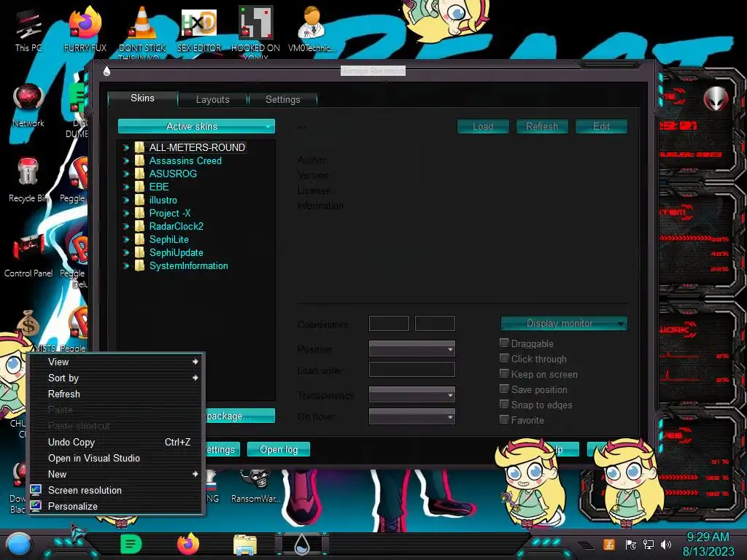This screenshot has height=560, width=747.
Task: Open the Display monitor dropdown
Action: click(564, 323)
